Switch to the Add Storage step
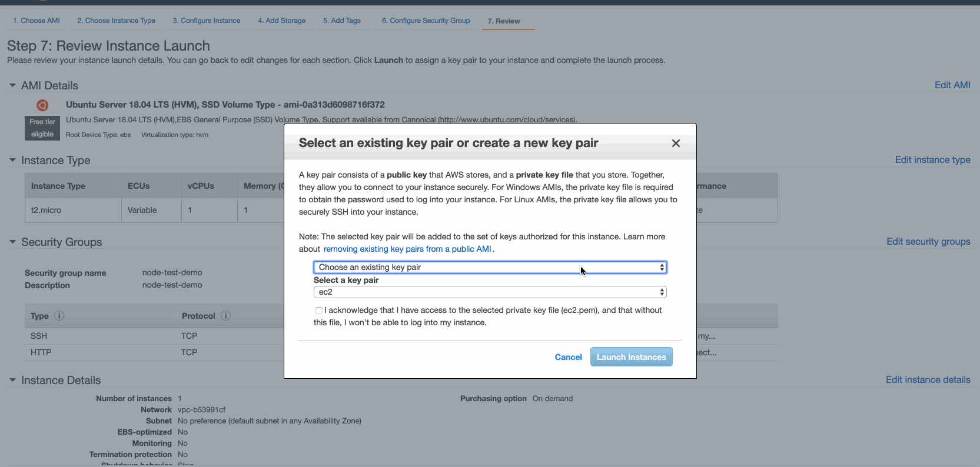The image size is (980, 467). pos(281,20)
